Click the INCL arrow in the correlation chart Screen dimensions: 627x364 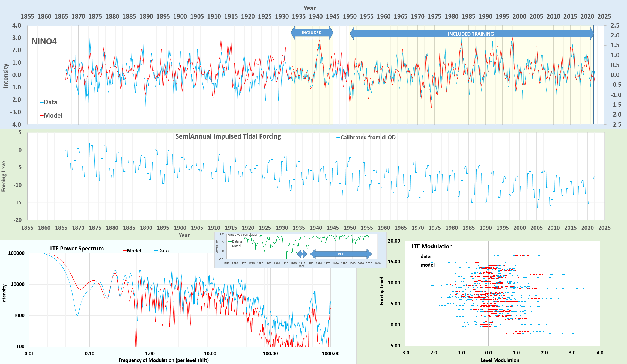(x=341, y=254)
